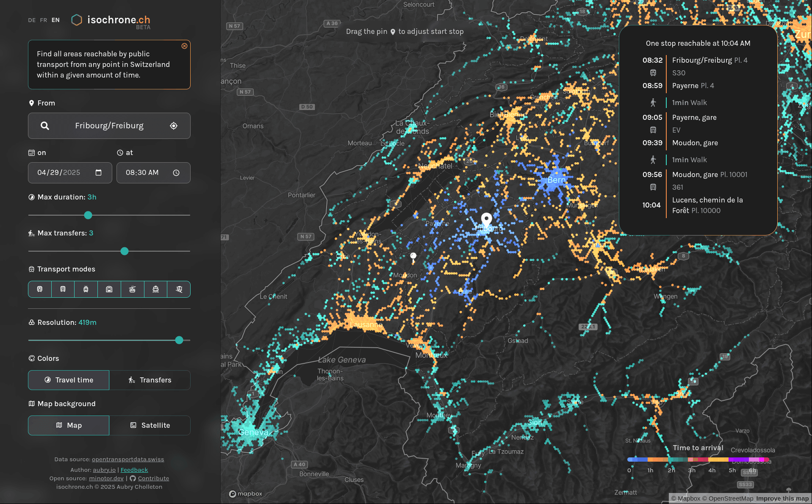
Task: Toggle the train transport mode
Action: 40,289
